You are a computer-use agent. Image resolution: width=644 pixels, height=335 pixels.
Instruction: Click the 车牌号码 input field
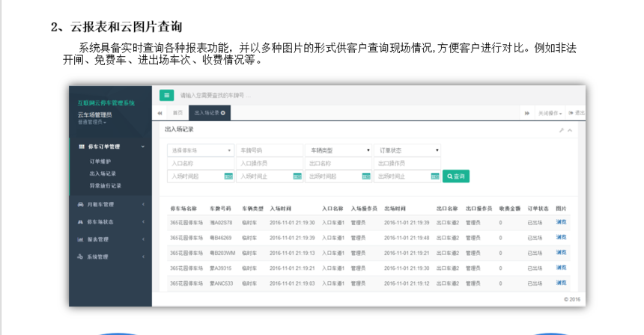point(270,150)
